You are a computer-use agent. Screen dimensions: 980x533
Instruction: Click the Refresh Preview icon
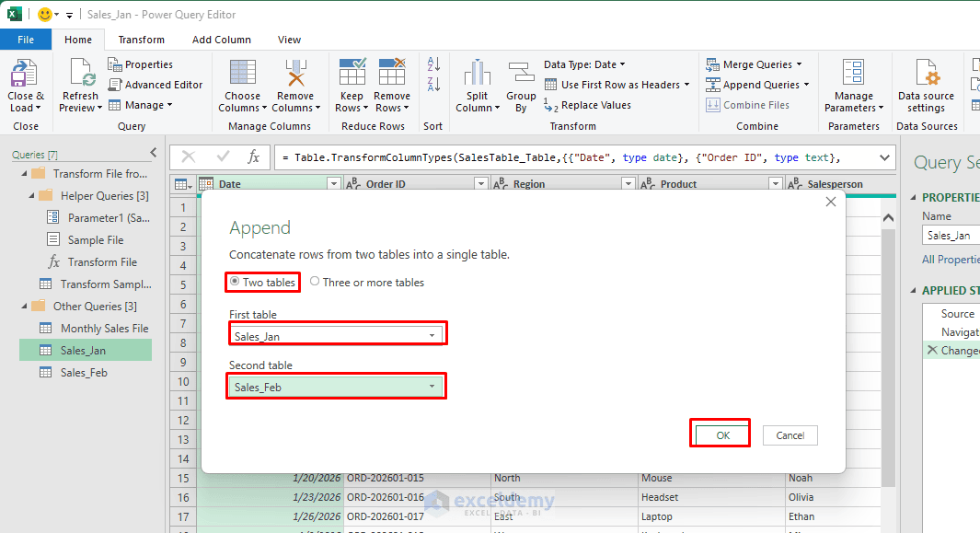[83, 73]
